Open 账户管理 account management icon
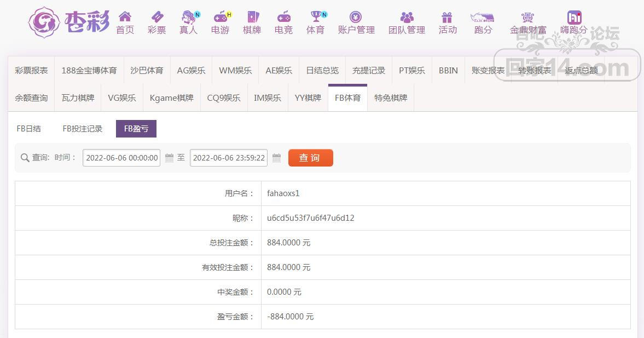 (356, 17)
